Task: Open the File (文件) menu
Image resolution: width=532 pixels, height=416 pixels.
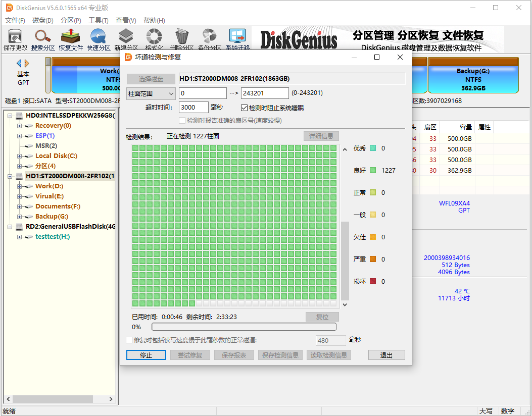Action: pyautogui.click(x=15, y=20)
